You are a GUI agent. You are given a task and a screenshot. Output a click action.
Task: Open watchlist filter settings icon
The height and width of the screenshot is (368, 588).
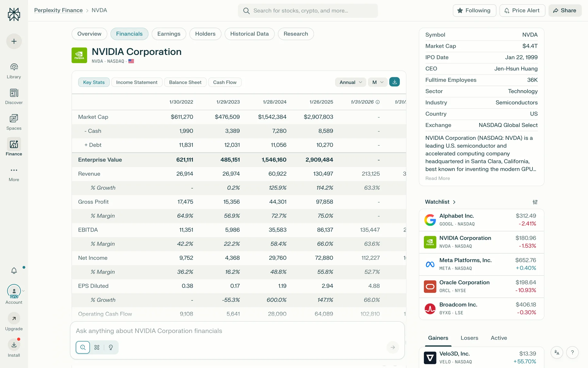pos(535,202)
